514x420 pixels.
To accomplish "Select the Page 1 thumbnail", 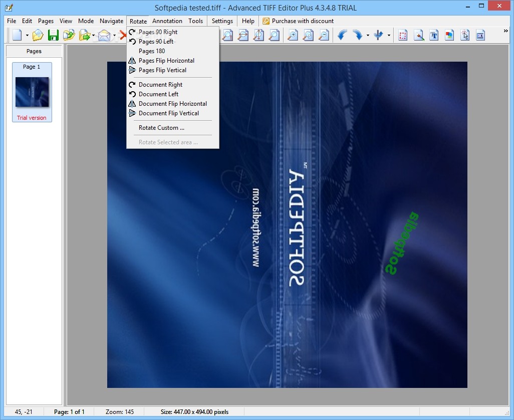I will click(x=32, y=92).
